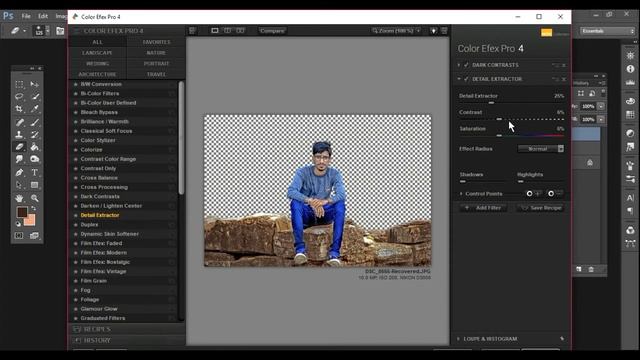The width and height of the screenshot is (640, 360).
Task: Open the Effect Radius dropdown
Action: coord(541,149)
